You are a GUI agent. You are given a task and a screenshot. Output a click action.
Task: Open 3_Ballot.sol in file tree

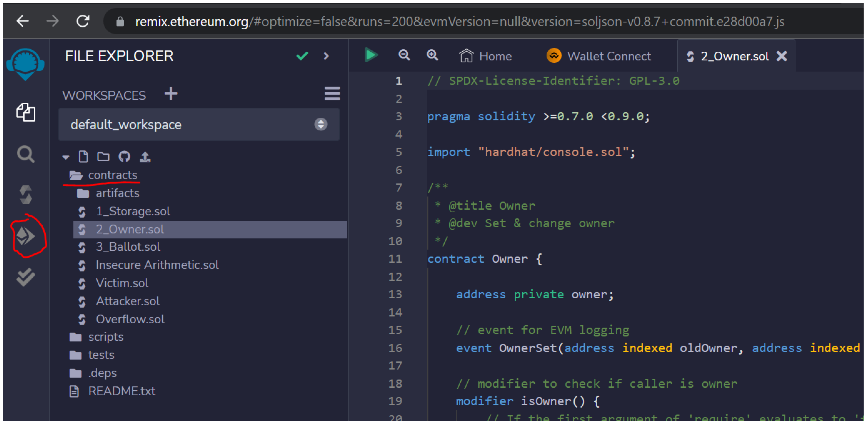pos(128,247)
